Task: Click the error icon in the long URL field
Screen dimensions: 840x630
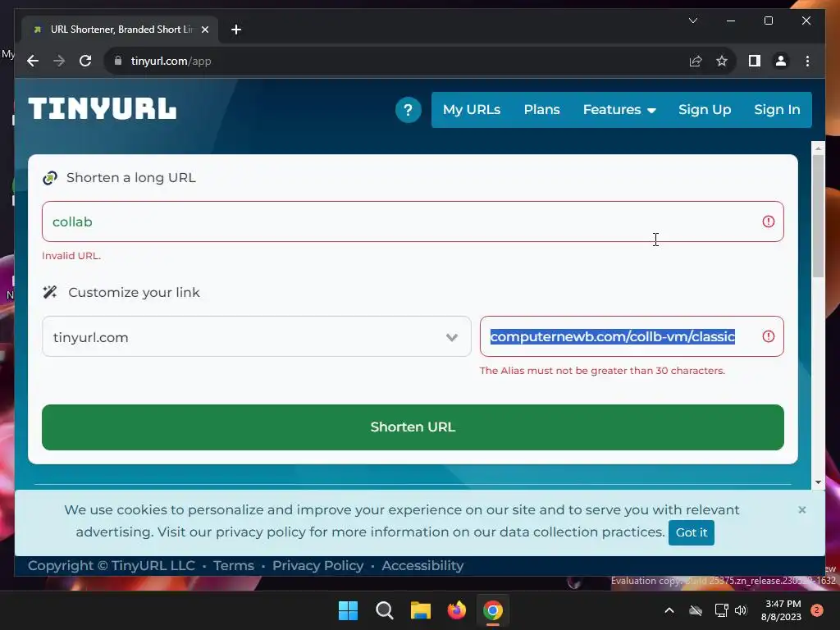Action: [x=768, y=221]
